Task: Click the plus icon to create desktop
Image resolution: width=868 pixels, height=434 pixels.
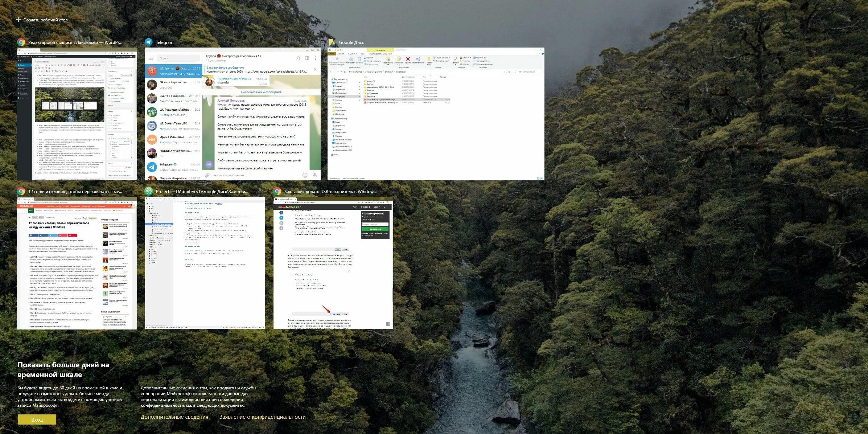Action: (x=18, y=20)
